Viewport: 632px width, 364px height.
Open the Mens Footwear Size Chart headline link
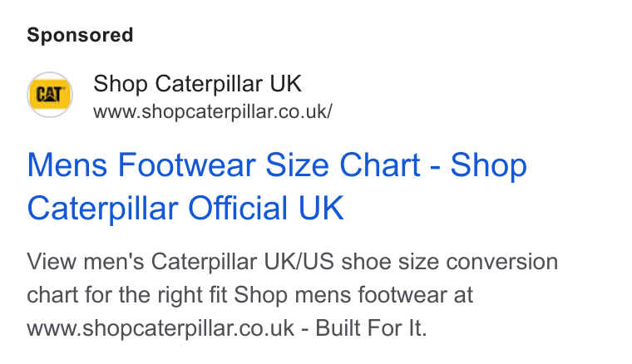pyautogui.click(x=277, y=186)
